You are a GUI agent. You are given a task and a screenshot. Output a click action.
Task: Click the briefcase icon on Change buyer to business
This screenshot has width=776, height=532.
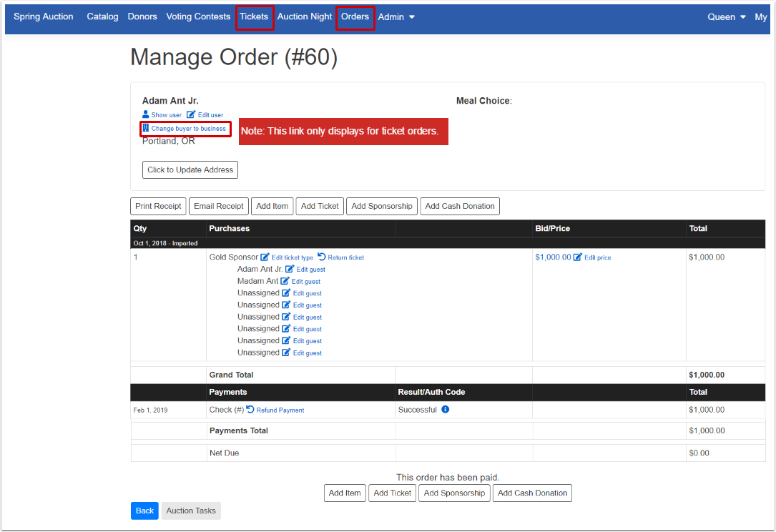click(x=148, y=129)
